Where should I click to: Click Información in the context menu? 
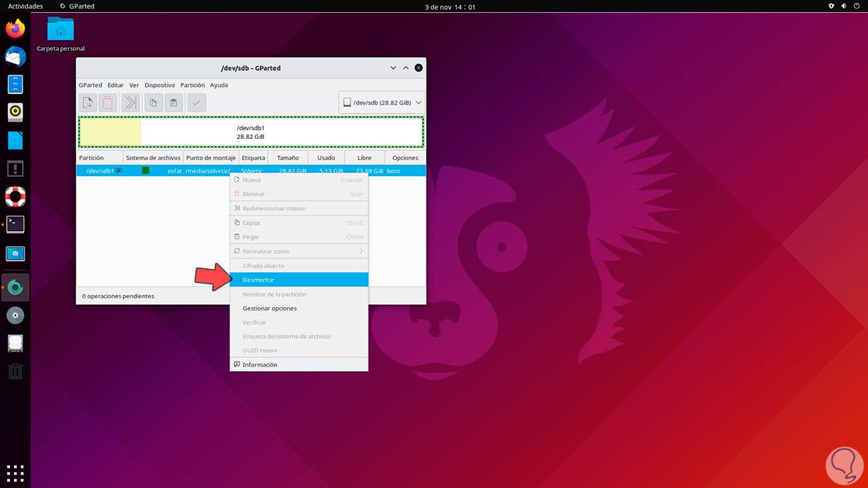[299, 364]
